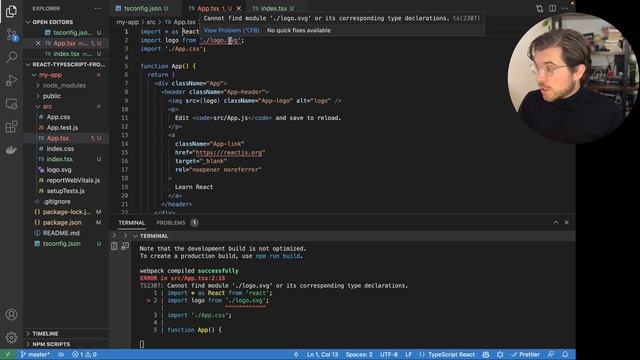
Task: Click the terminal layout icon
Action: (125, 246)
